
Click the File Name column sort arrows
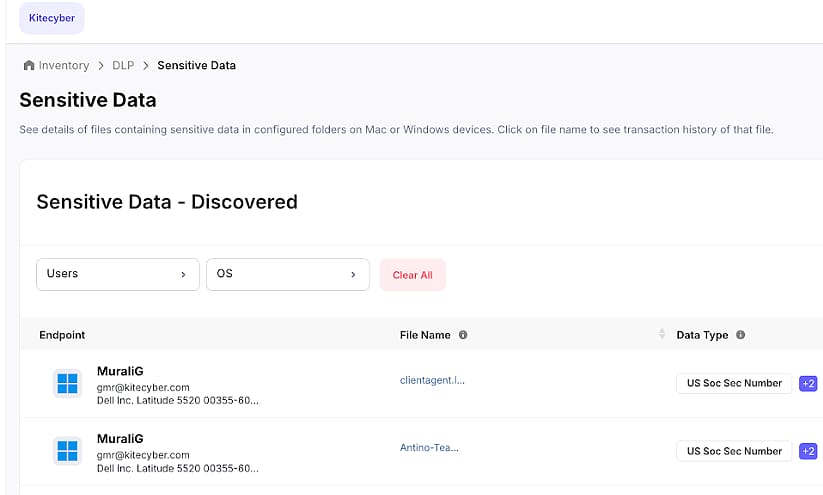(x=661, y=334)
